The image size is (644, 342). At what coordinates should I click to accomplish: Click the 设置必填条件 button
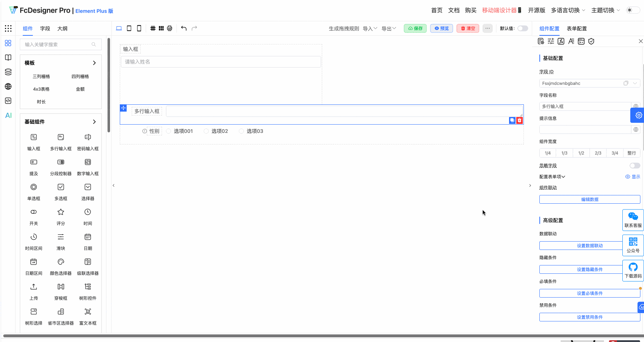pyautogui.click(x=590, y=293)
